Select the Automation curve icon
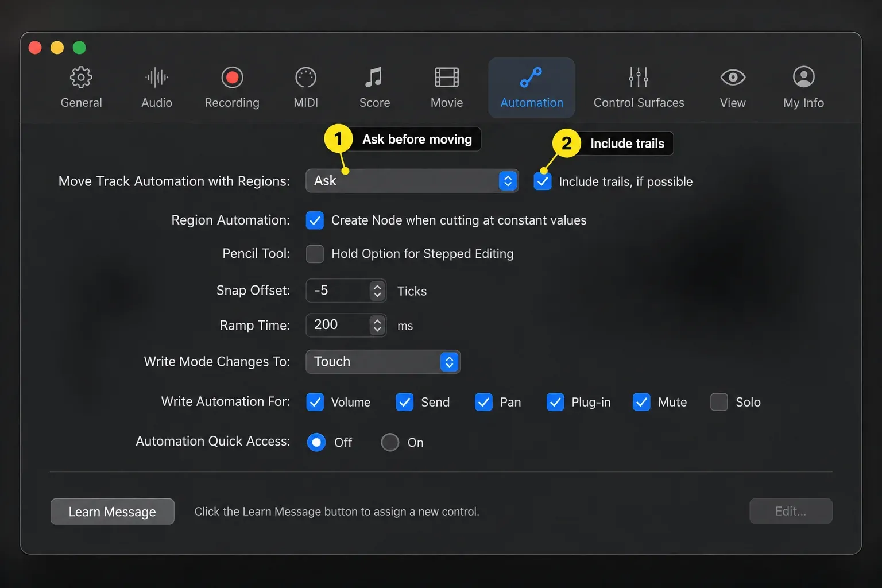The width and height of the screenshot is (882, 588). point(531,77)
